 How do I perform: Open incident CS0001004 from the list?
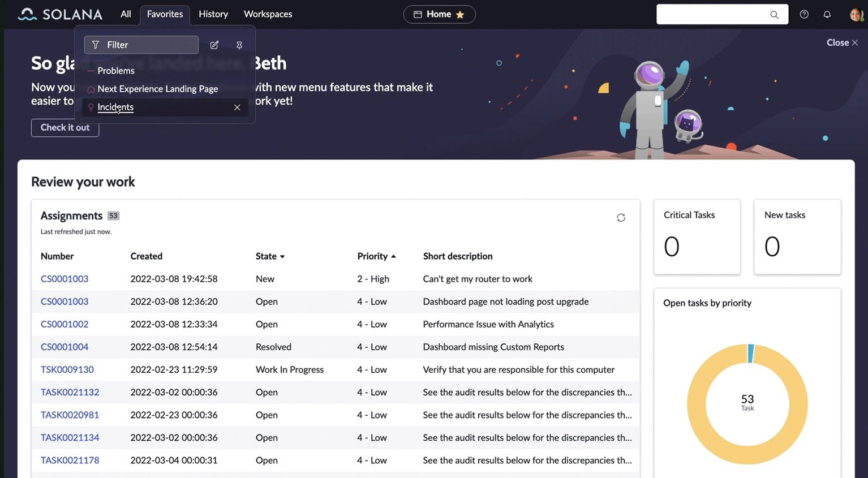pos(64,346)
